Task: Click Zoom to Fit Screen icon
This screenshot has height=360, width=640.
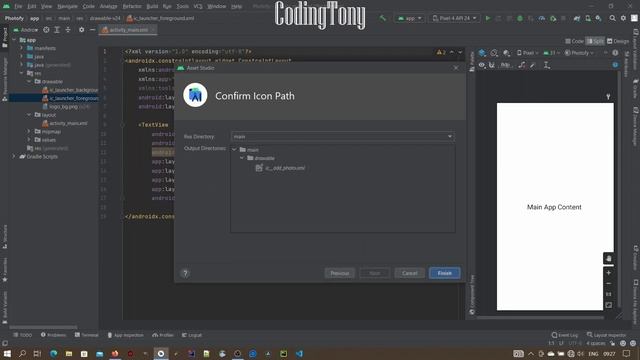Action: tap(609, 305)
